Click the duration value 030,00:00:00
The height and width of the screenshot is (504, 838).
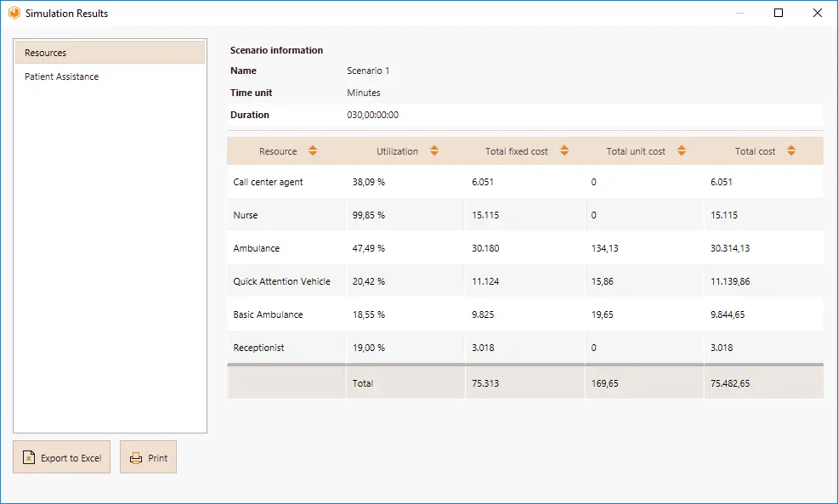coord(372,115)
